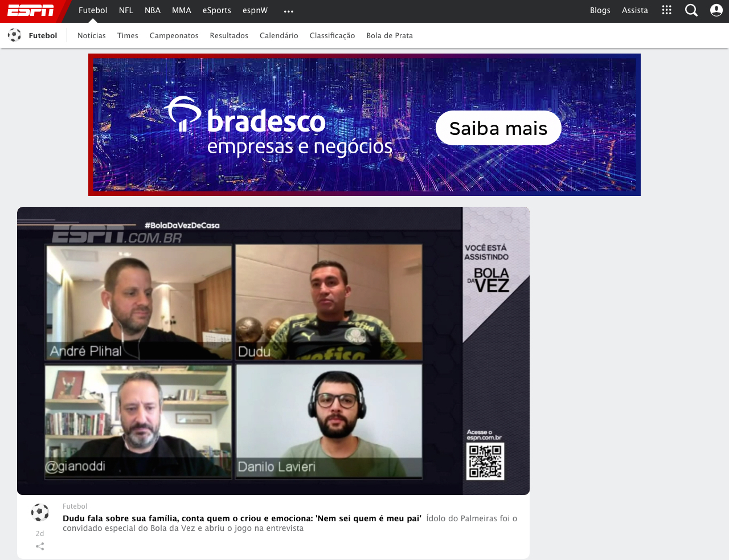Open the NFL navigation item
The image size is (729, 560).
(x=126, y=10)
